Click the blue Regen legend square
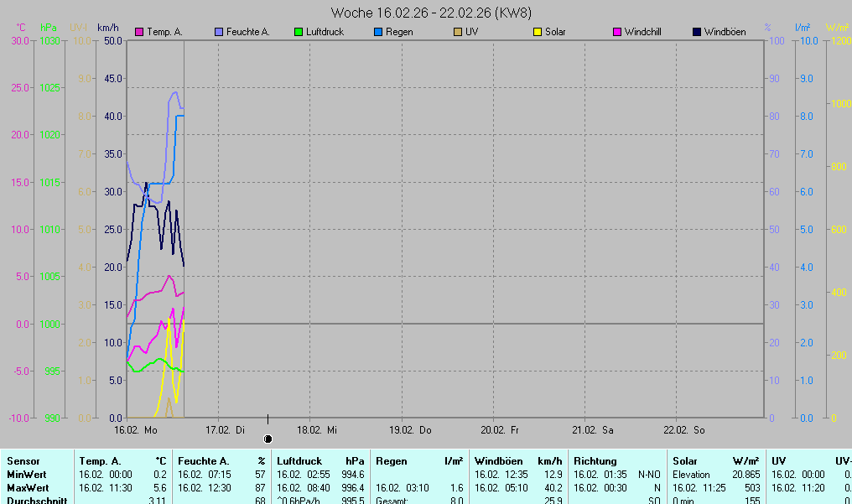 point(378,32)
